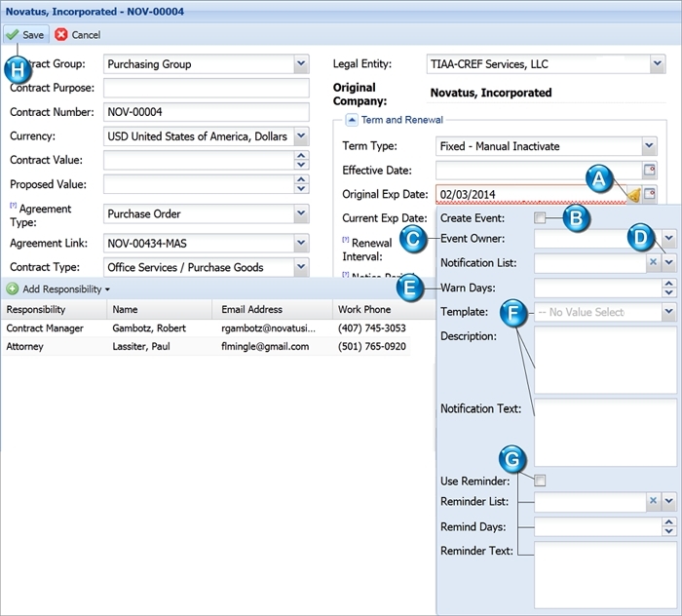Save the contract

coord(25,35)
